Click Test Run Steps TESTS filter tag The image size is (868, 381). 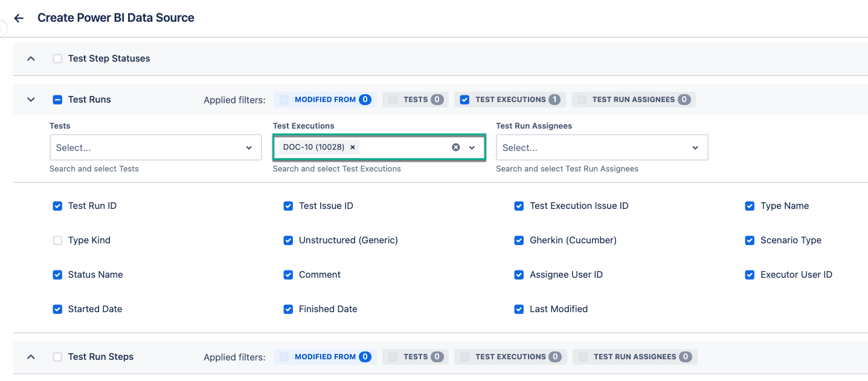click(x=416, y=357)
